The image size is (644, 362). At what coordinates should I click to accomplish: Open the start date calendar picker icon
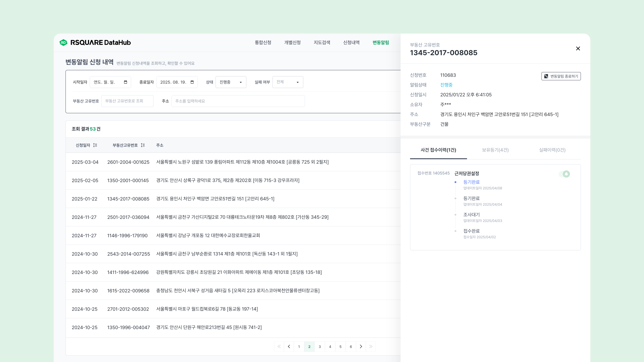[125, 82]
